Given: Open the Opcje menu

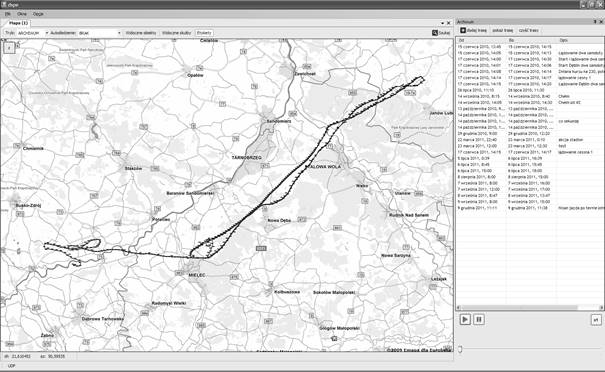Looking at the screenshot, I should click(38, 14).
